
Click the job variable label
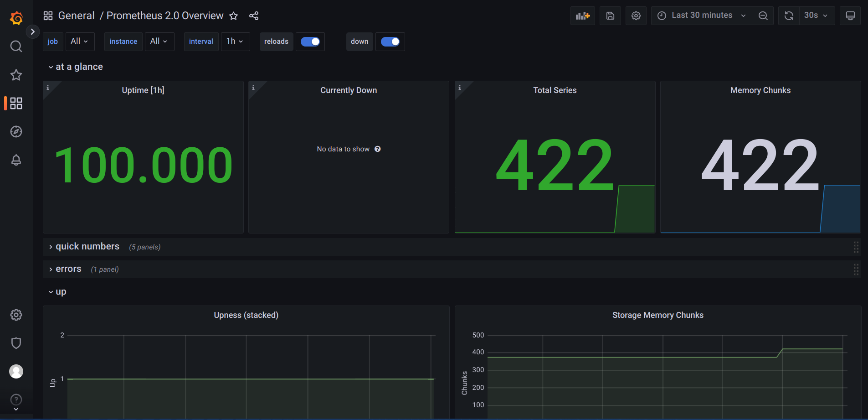53,41
